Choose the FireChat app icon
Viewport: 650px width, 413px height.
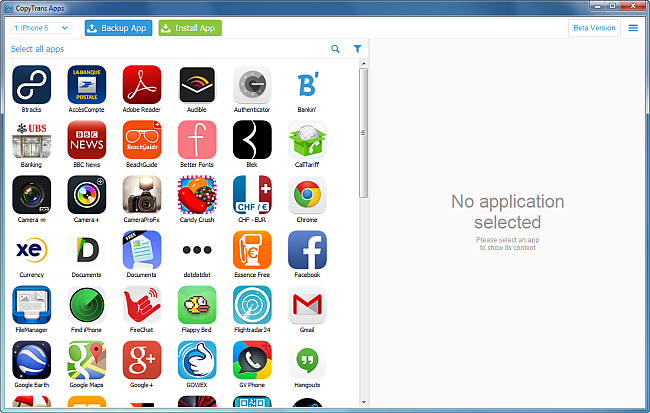142,305
